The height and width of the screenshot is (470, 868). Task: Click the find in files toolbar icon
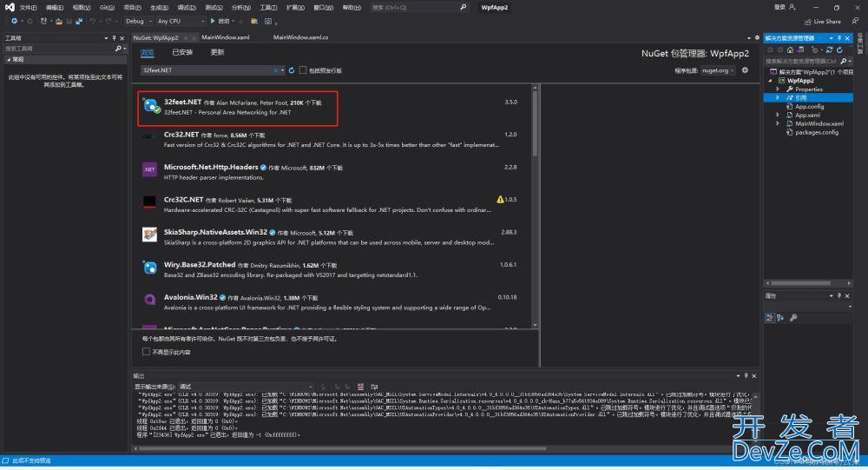pyautogui.click(x=254, y=21)
